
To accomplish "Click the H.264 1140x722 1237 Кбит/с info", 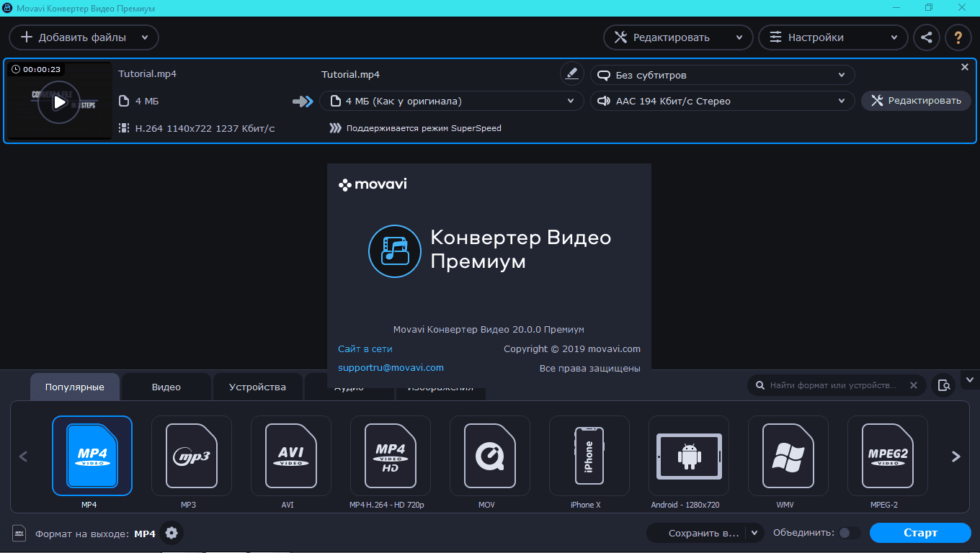I will point(205,128).
